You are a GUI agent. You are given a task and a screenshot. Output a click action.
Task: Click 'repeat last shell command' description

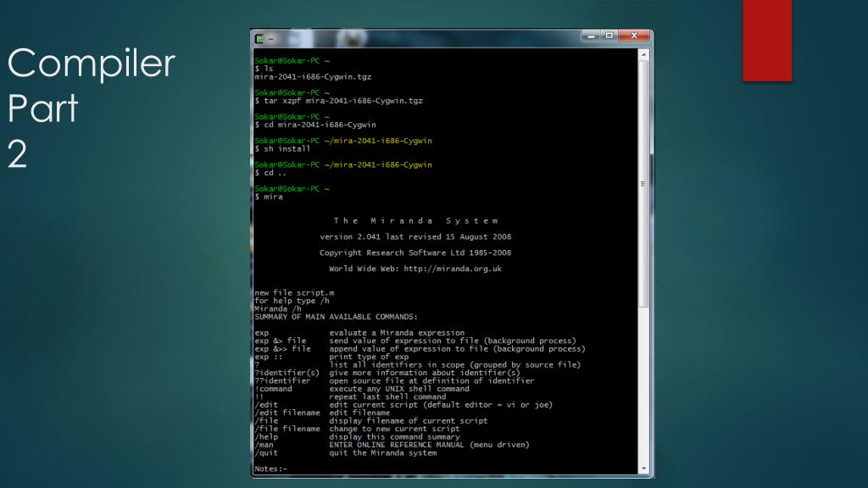[x=387, y=396]
